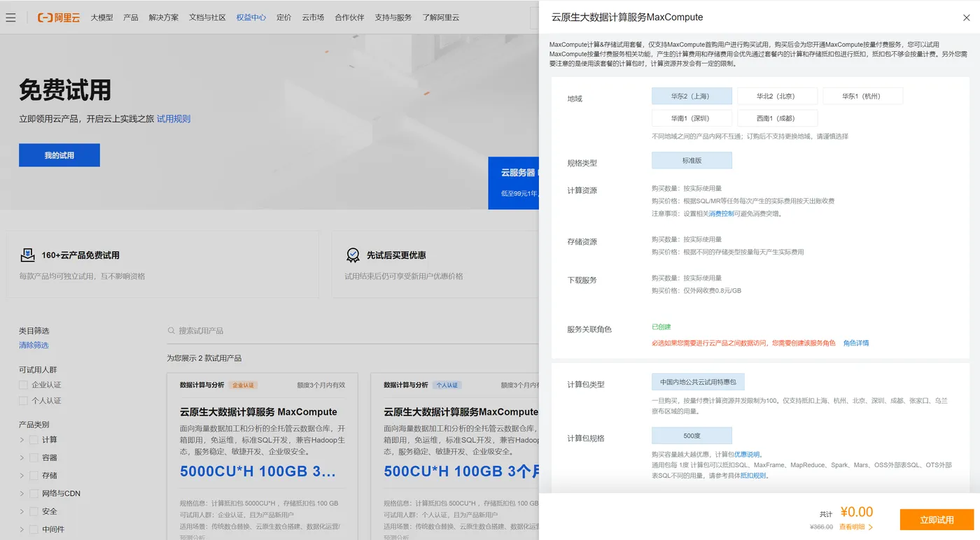Check the 企业认证 checkbox
Image resolution: width=980 pixels, height=540 pixels.
[23, 385]
